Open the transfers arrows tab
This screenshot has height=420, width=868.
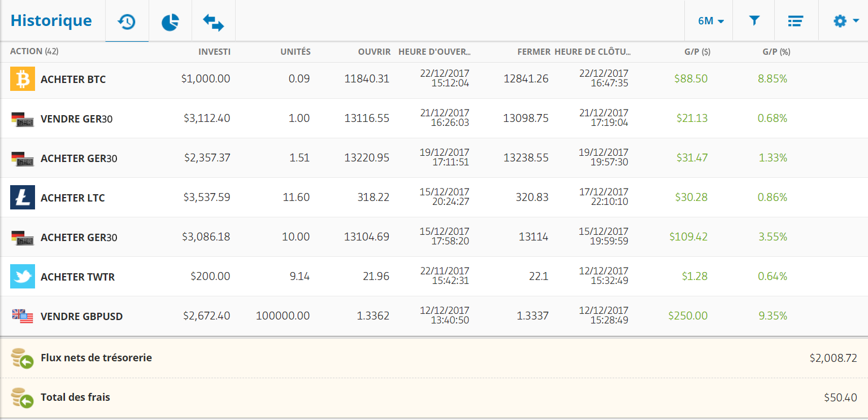pos(214,21)
